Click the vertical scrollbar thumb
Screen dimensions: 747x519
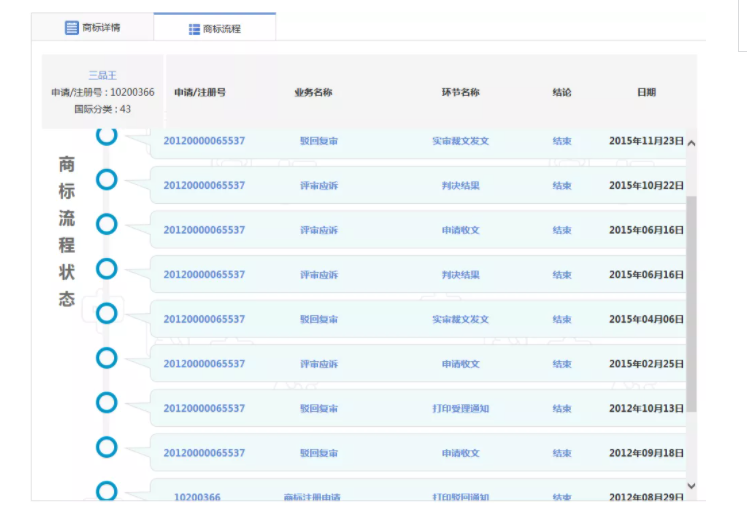tap(692, 300)
